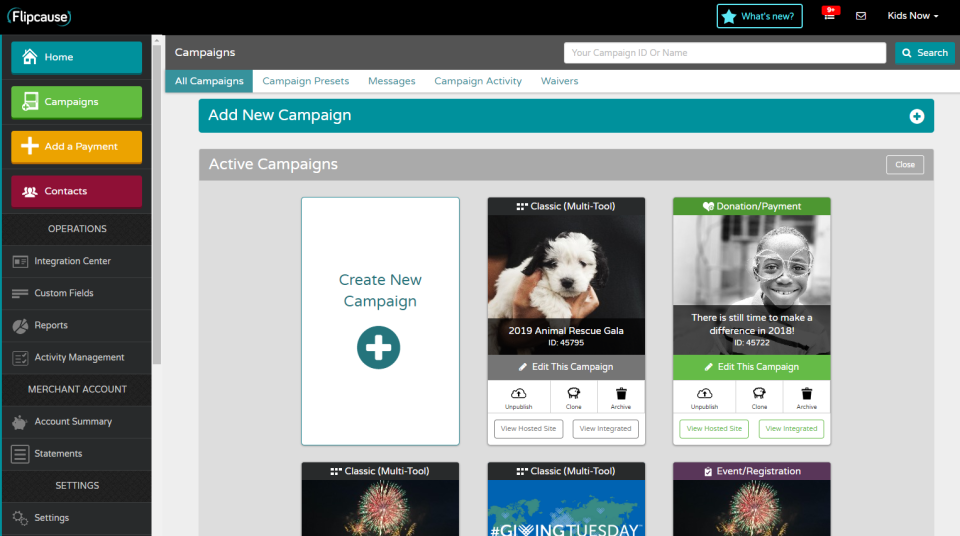Switch to the All Campaigns tab

coord(209,81)
